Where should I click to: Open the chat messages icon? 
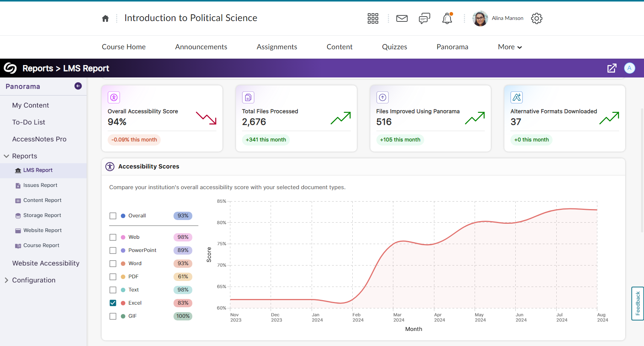coord(424,18)
